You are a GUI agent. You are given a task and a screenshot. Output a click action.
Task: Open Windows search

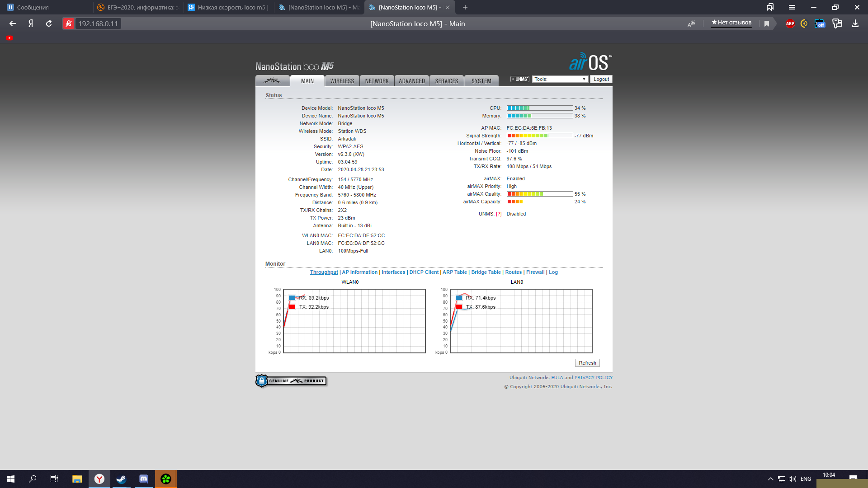pos(33,479)
